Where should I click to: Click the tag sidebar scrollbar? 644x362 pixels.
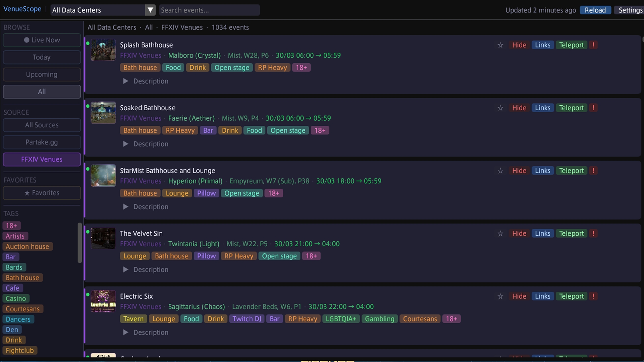click(80, 243)
